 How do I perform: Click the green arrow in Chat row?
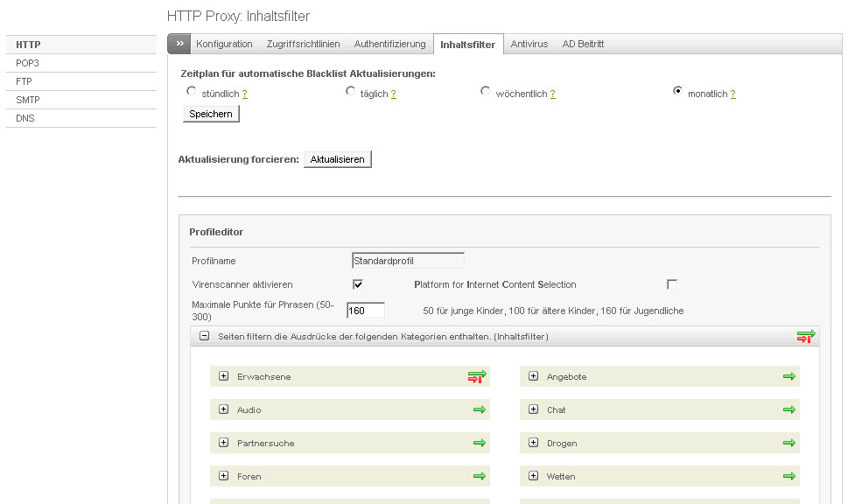point(788,409)
